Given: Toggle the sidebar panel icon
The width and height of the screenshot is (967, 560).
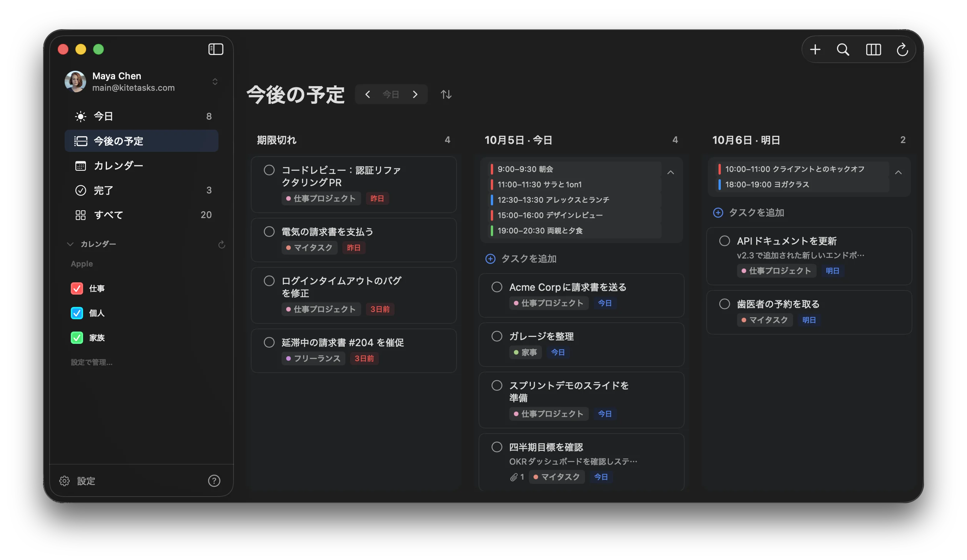Looking at the screenshot, I should click(216, 49).
